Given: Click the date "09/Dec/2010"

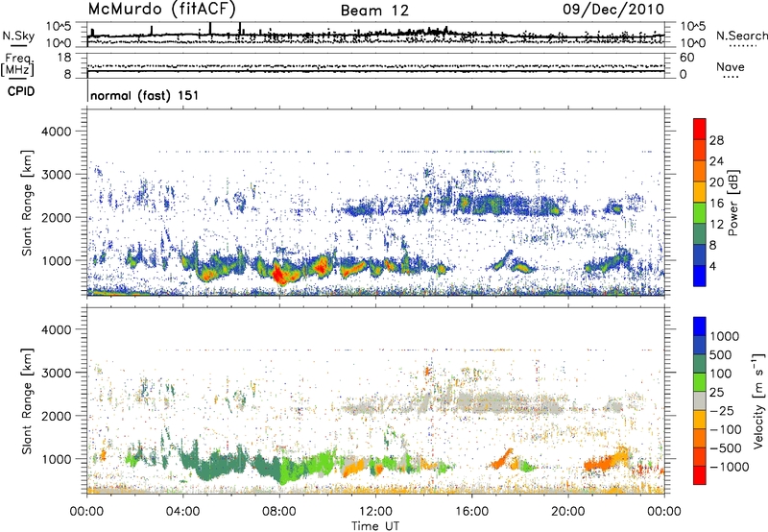Looking at the screenshot, I should (x=613, y=9).
